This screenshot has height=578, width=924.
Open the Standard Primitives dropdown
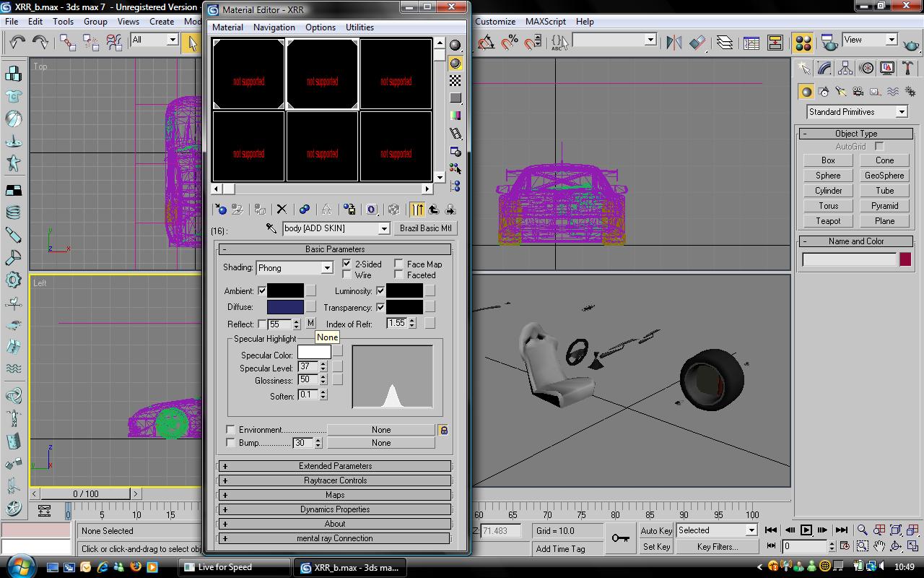pos(901,112)
